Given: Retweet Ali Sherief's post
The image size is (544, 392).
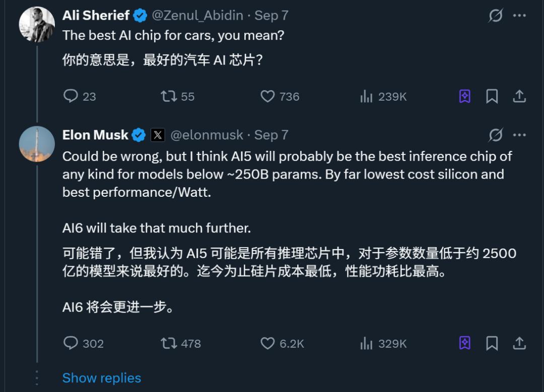Looking at the screenshot, I should pyautogui.click(x=169, y=96).
